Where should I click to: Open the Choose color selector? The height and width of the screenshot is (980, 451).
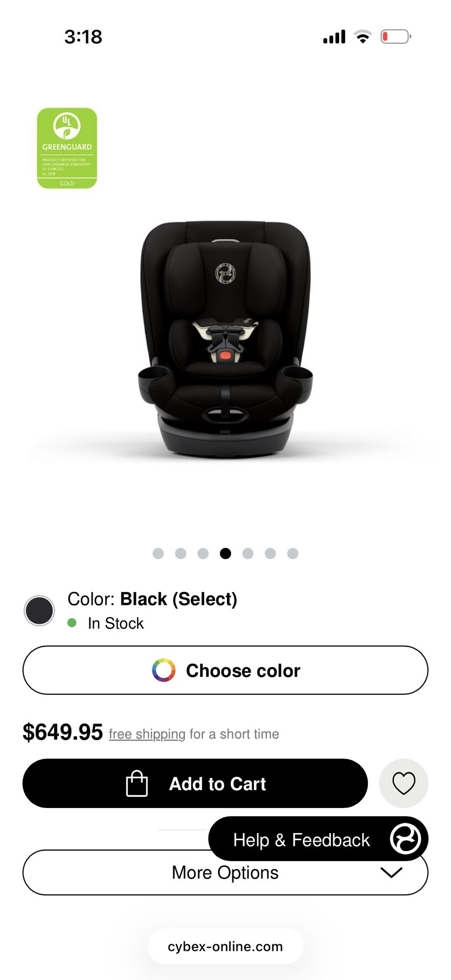click(225, 670)
